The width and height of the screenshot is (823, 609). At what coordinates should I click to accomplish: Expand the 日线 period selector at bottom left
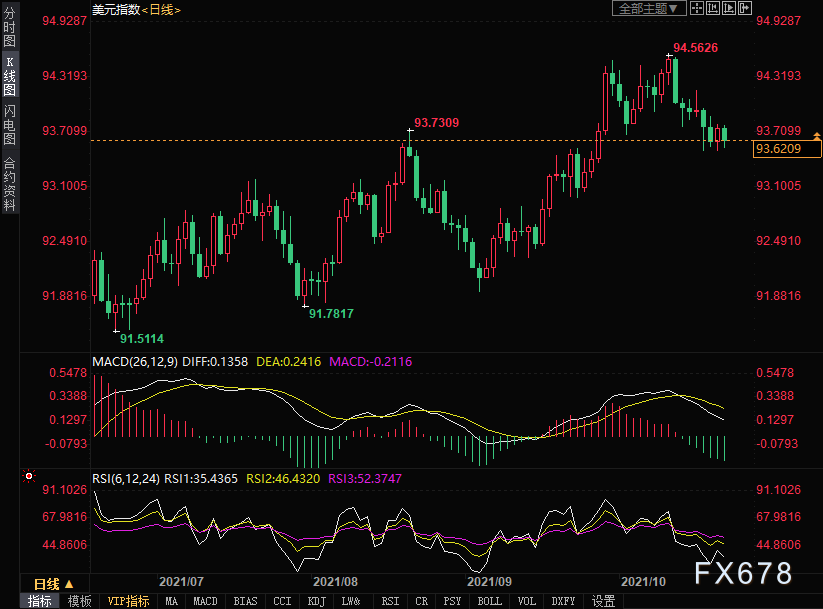53,584
